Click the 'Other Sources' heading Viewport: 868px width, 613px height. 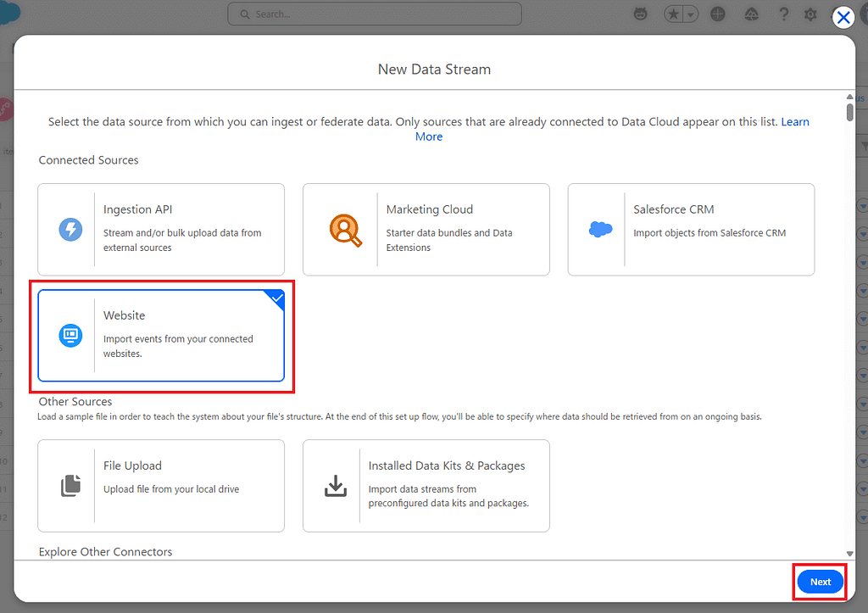tap(75, 402)
